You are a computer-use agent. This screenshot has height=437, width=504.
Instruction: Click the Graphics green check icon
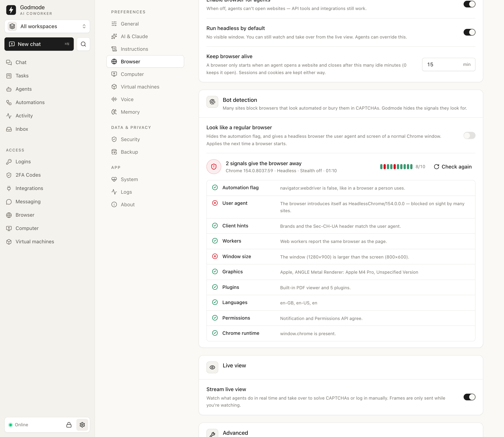(215, 272)
